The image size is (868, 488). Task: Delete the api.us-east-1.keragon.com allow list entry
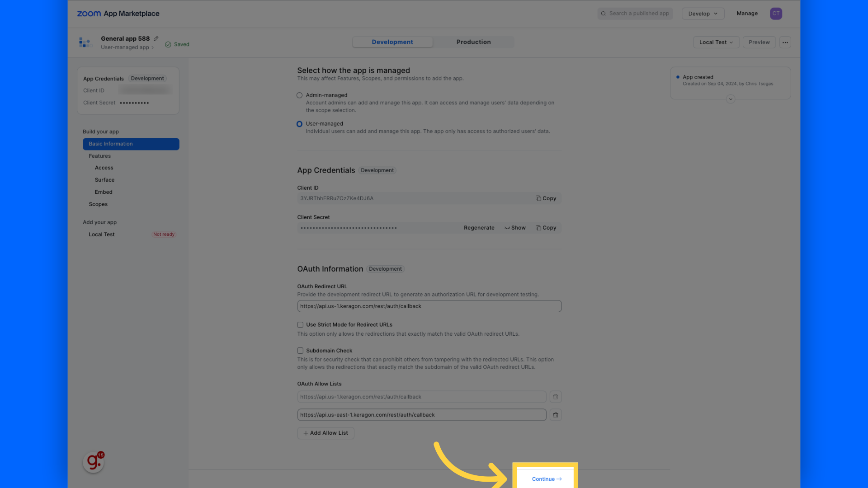point(556,415)
